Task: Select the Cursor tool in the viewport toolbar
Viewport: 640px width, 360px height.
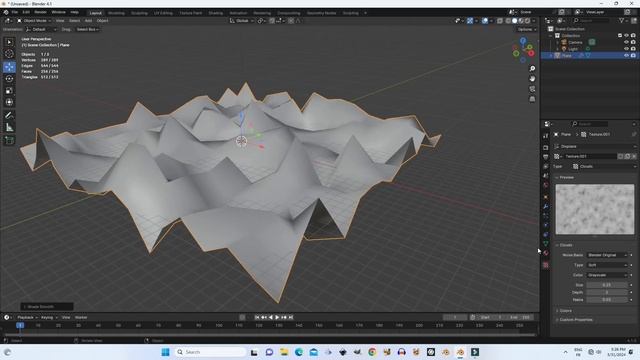Action: (x=9, y=54)
